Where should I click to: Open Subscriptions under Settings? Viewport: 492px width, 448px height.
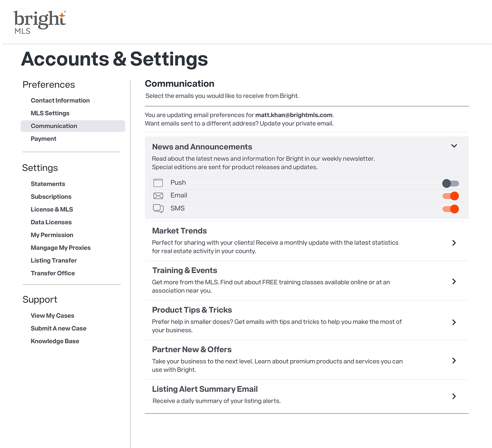coord(51,197)
